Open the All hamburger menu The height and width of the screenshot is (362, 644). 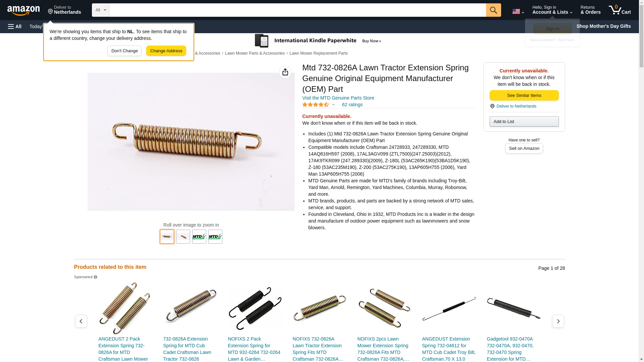point(15,26)
